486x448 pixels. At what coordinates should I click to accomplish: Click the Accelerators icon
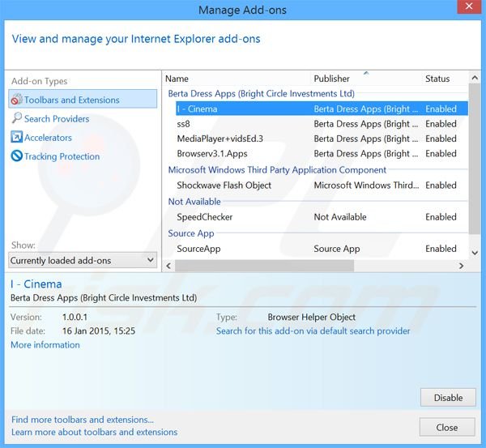16,137
